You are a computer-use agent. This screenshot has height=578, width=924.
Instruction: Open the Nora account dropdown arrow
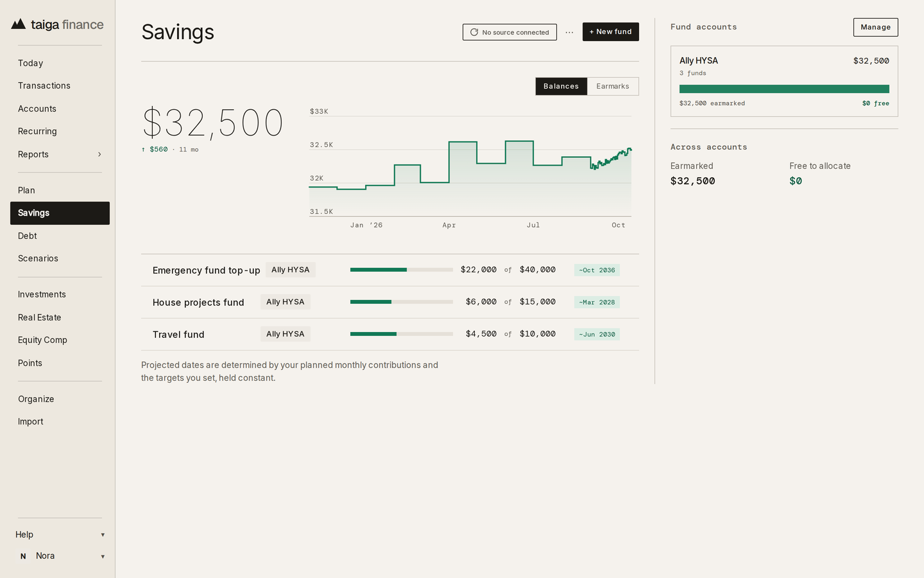pyautogui.click(x=103, y=557)
